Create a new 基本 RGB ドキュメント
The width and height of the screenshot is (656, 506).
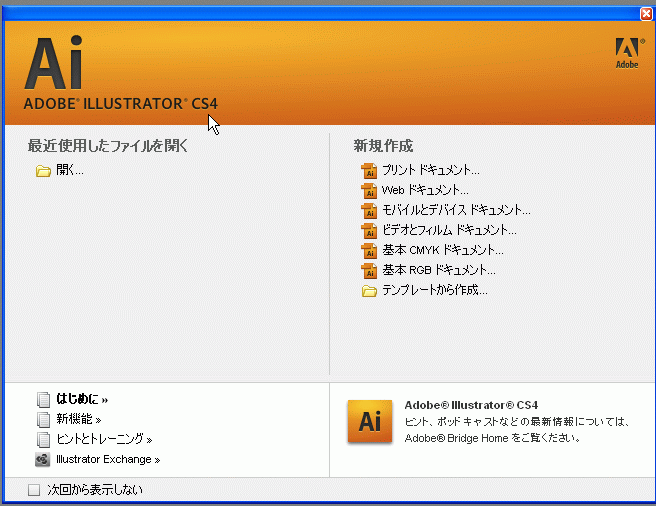(x=439, y=270)
